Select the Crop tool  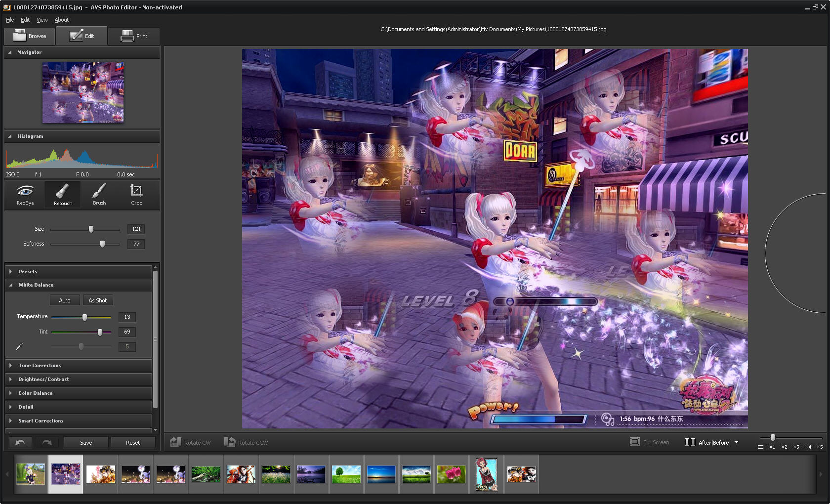point(136,195)
